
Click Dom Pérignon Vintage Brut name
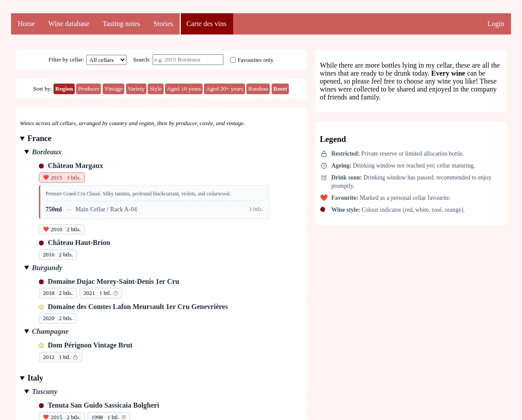click(x=90, y=345)
